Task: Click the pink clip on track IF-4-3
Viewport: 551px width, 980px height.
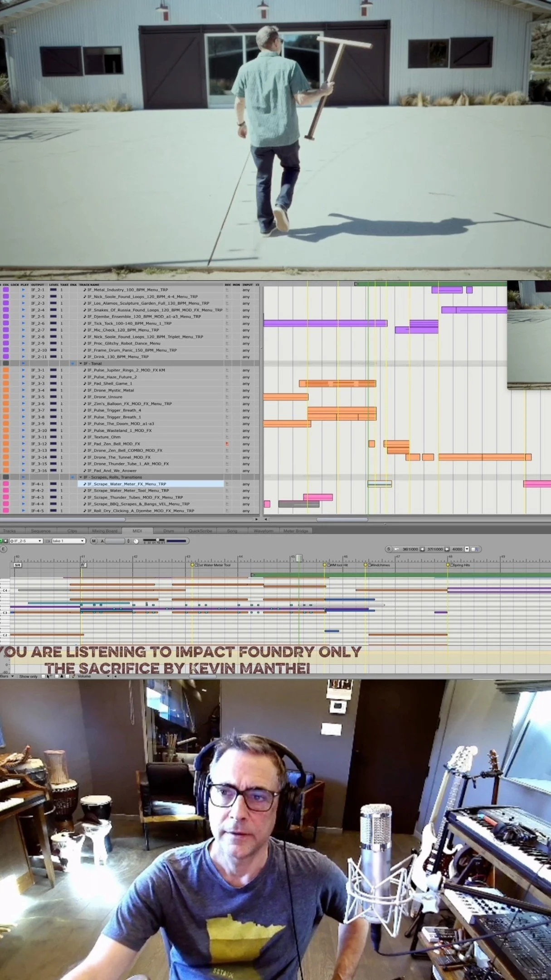Action: [318, 497]
